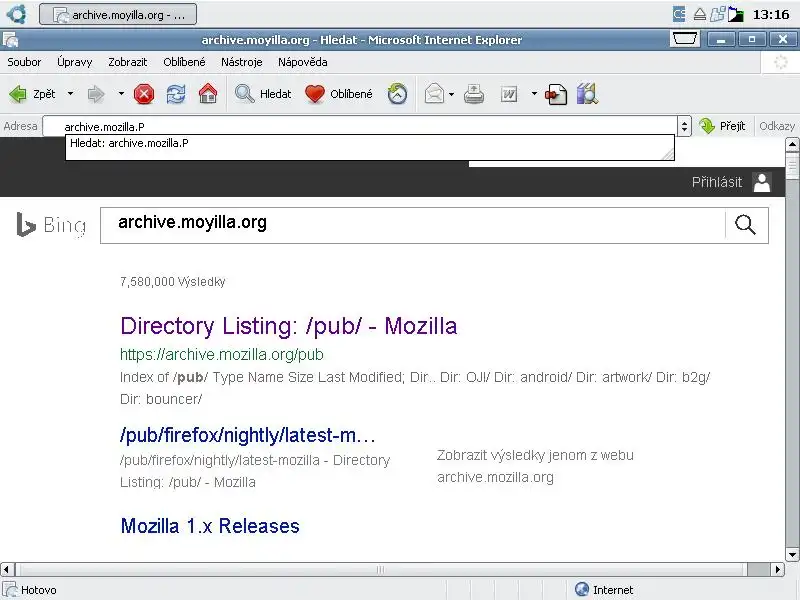This screenshot has height=600, width=800.
Task: Click the Hotovo status bar text
Action: tap(39, 590)
